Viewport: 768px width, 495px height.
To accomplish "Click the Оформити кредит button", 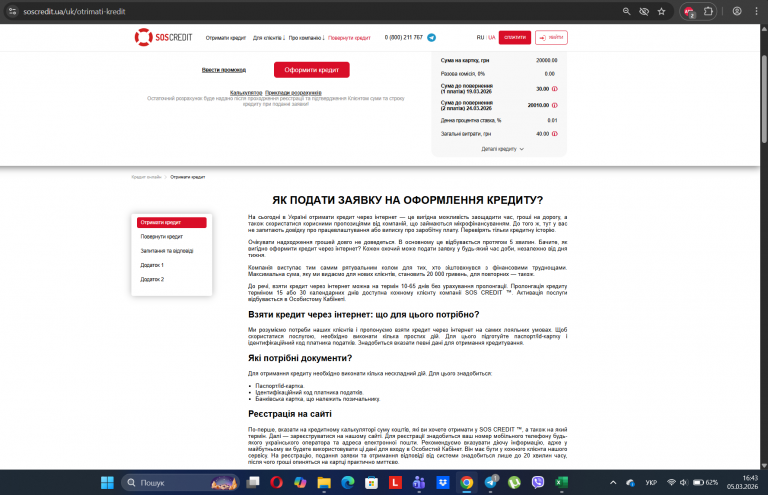I will tap(312, 70).
